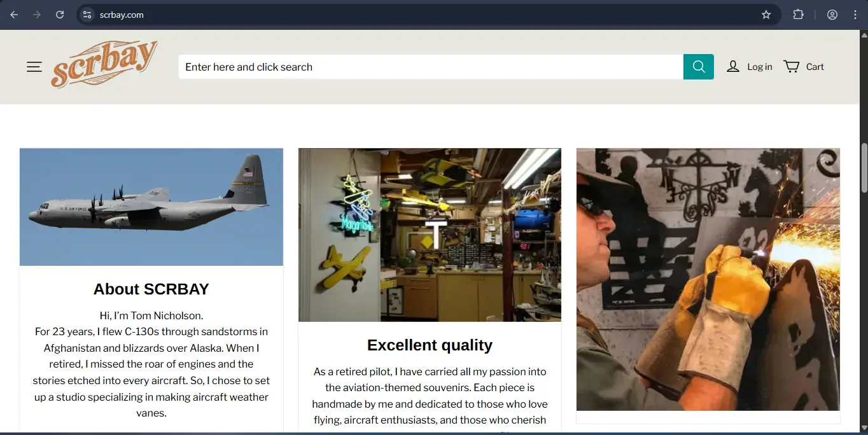Click the vertical page scrollbar thumb
Viewport: 868px width, 435px height.
click(864, 168)
